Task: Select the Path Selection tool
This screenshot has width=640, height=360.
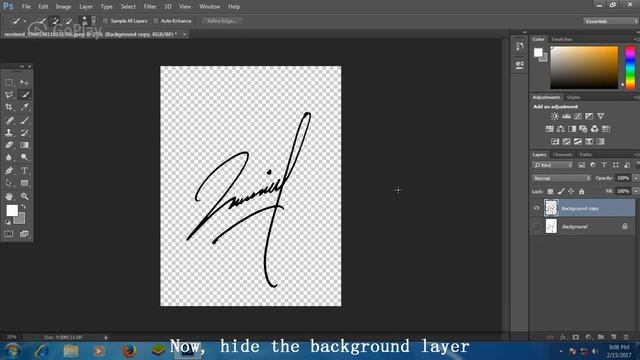Action: click(9, 183)
